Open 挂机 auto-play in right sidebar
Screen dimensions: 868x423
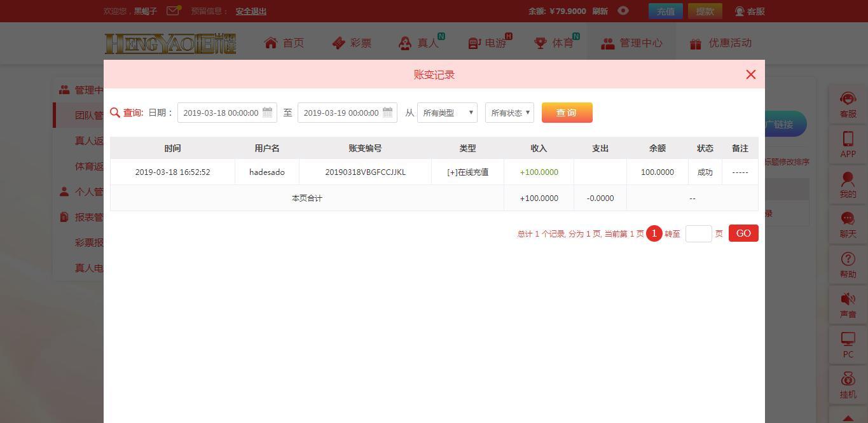pyautogui.click(x=848, y=385)
